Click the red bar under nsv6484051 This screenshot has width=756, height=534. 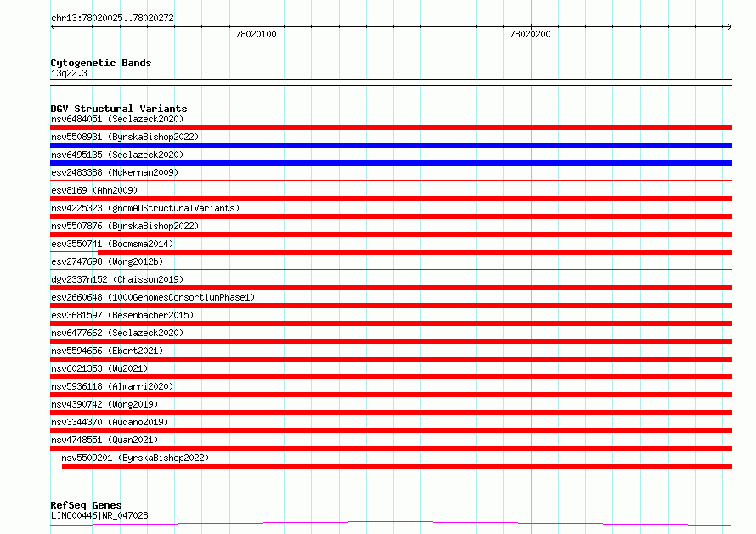pyautogui.click(x=391, y=127)
